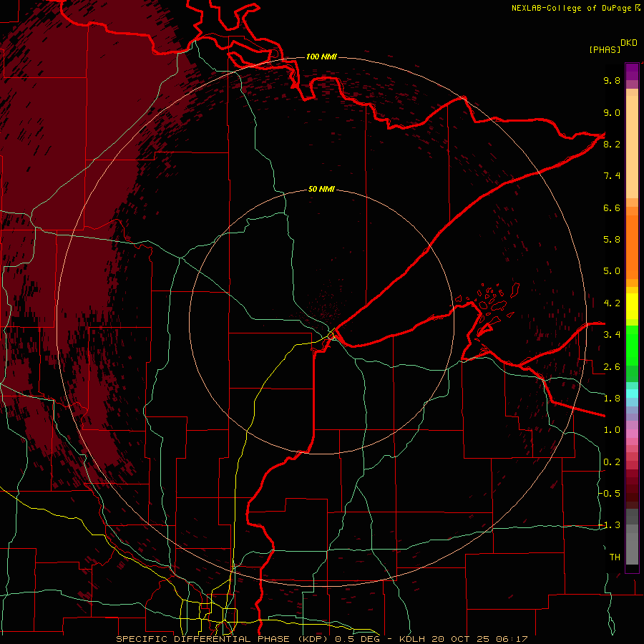Click the 6.6 value on the color scale
644x644 pixels.
tap(612, 208)
